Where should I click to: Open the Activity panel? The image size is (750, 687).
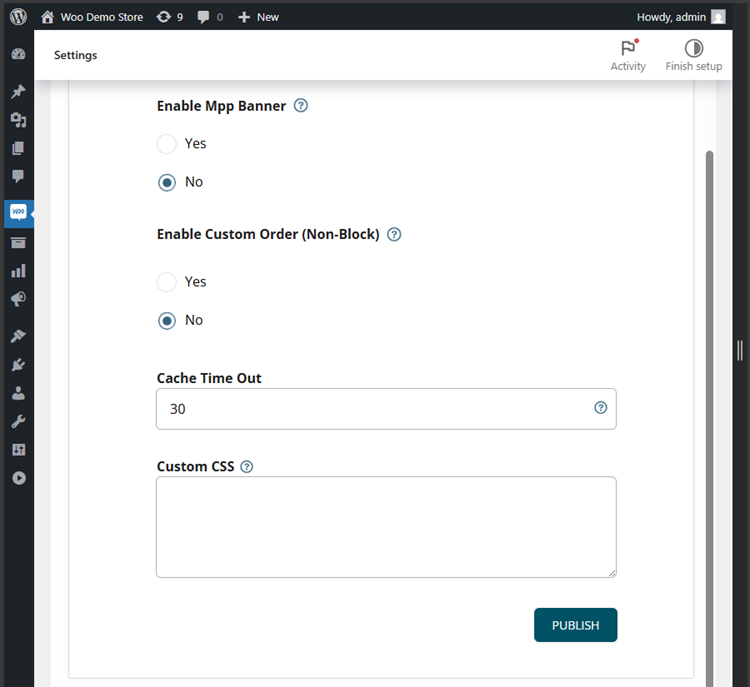[628, 55]
